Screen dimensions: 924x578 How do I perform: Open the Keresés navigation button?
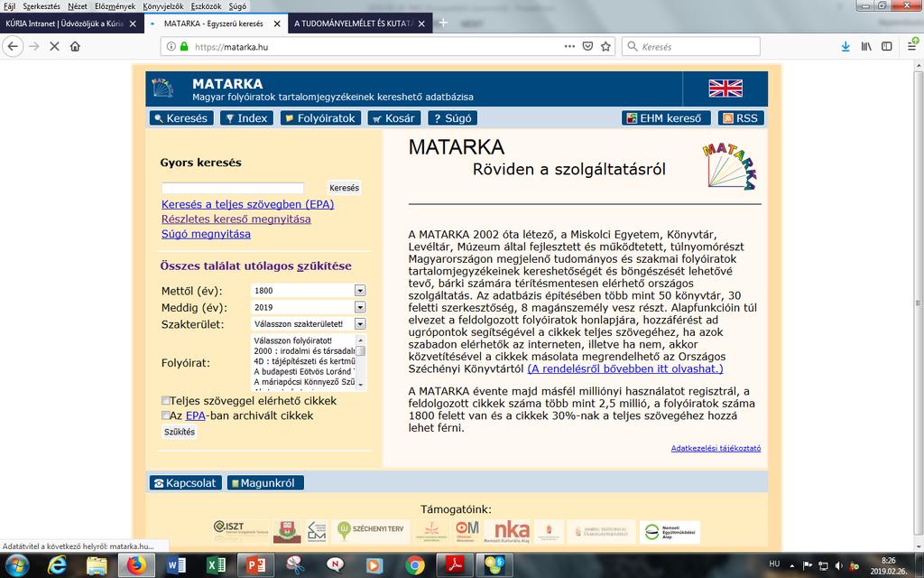(180, 118)
